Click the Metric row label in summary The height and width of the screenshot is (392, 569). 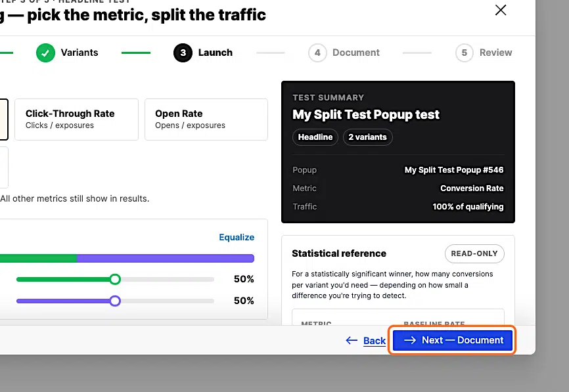pos(304,188)
